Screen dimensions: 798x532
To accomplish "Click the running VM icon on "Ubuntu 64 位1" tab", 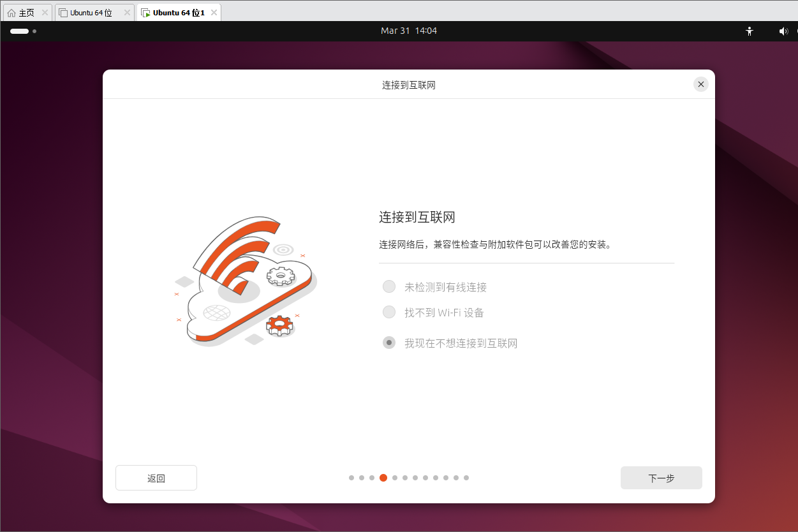I will 145,13.
